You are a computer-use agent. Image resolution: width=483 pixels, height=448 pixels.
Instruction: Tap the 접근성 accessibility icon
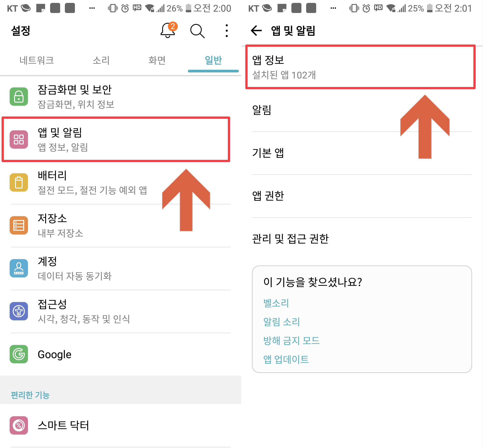point(19,311)
